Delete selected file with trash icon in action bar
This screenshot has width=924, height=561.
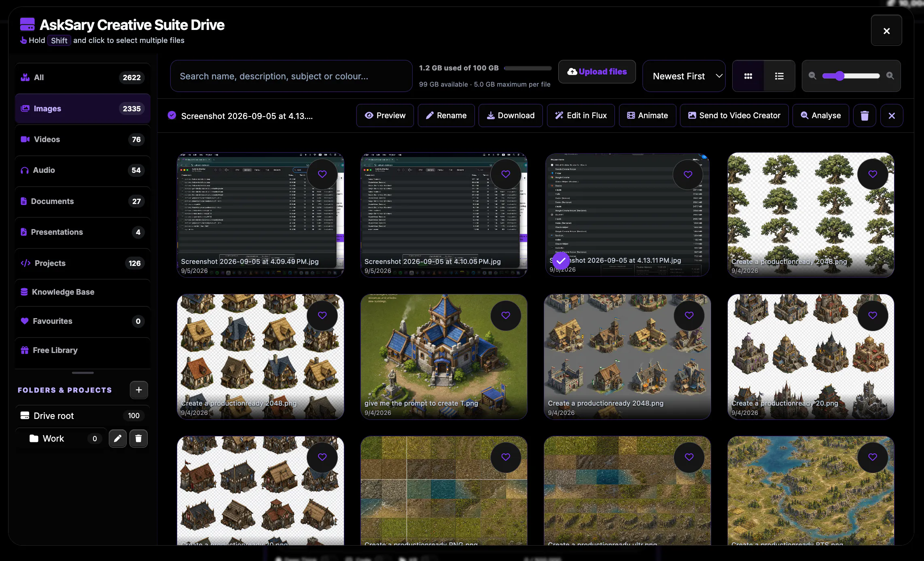click(x=865, y=116)
